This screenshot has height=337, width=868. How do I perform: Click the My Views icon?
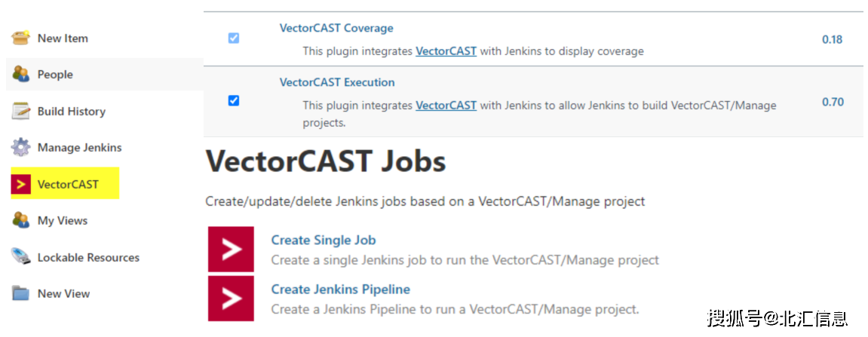tap(20, 220)
